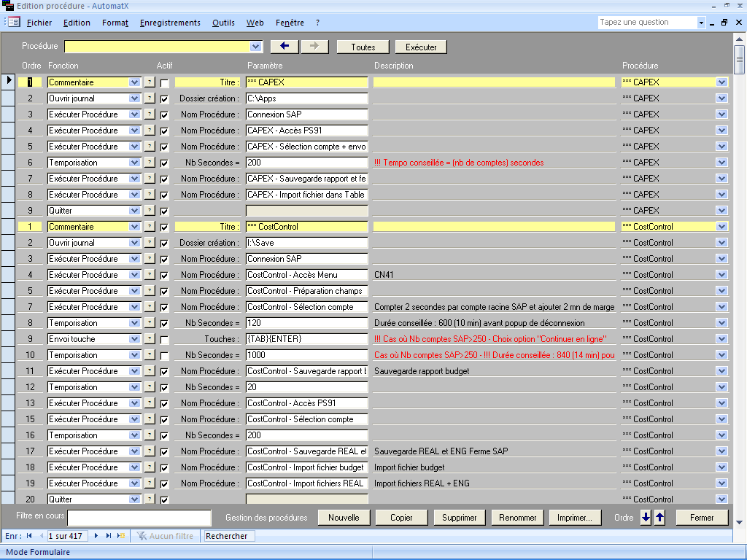Open the Tapez une question dropdown arrow
Viewport: 747px width, 560px height.
(701, 23)
